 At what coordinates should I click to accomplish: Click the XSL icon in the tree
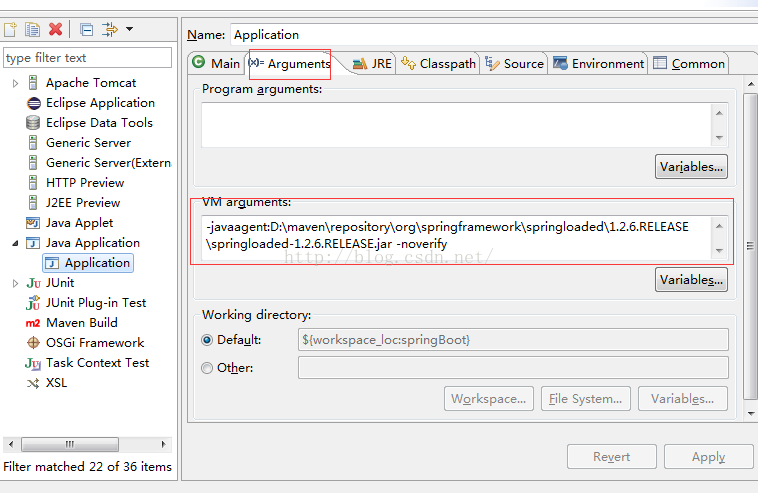(33, 383)
